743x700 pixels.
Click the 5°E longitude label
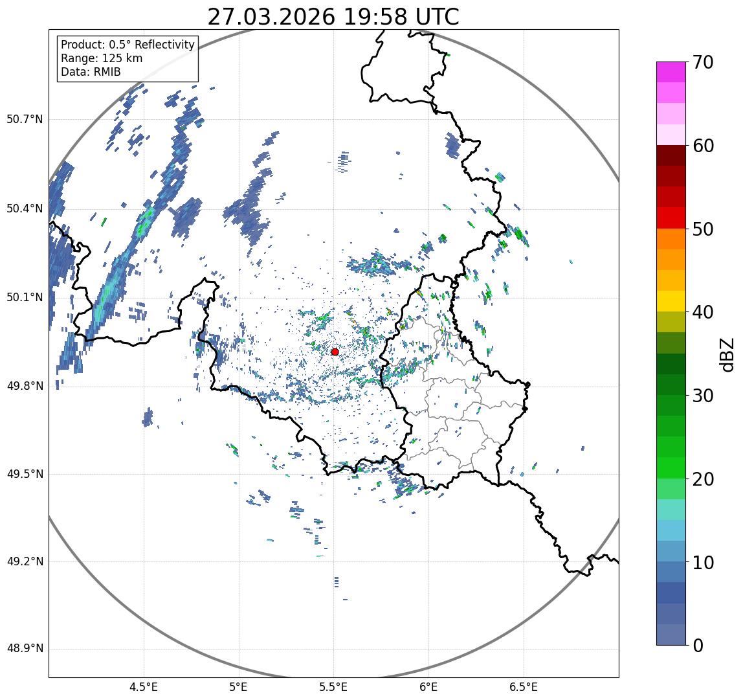pyautogui.click(x=238, y=688)
